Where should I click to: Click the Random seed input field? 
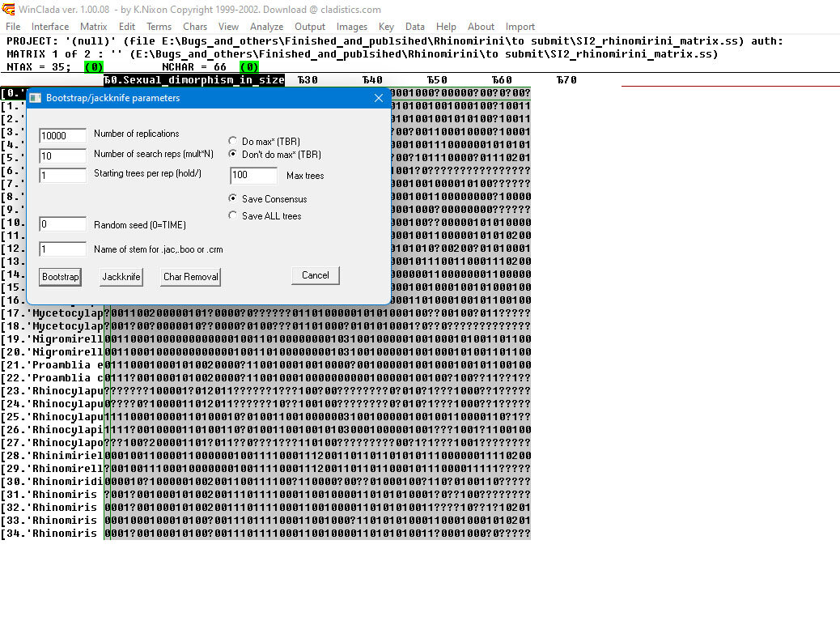pyautogui.click(x=62, y=224)
